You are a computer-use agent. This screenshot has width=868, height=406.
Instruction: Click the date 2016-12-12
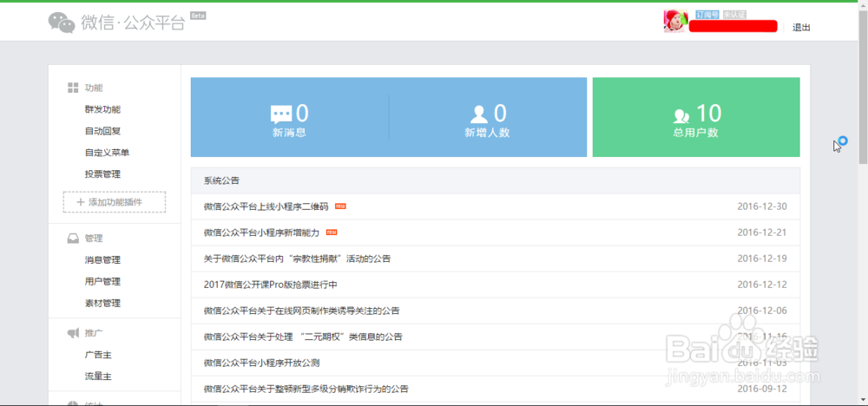click(x=762, y=285)
